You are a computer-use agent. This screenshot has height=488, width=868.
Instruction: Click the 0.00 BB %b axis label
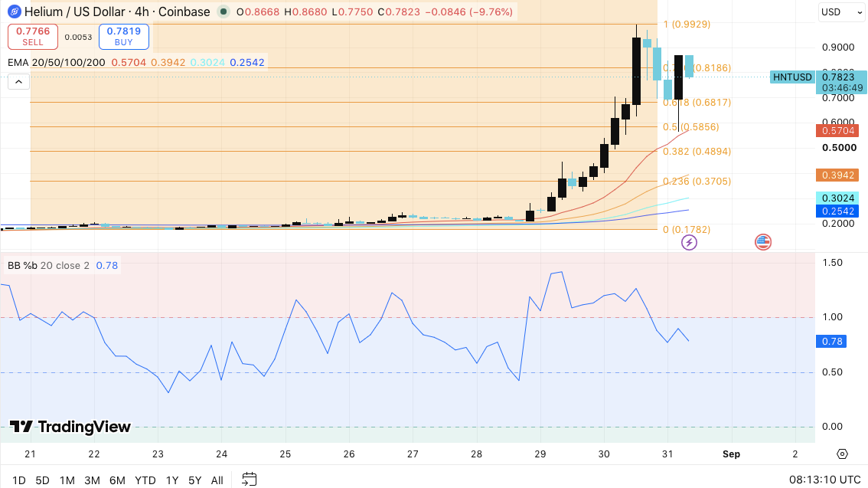tap(833, 427)
